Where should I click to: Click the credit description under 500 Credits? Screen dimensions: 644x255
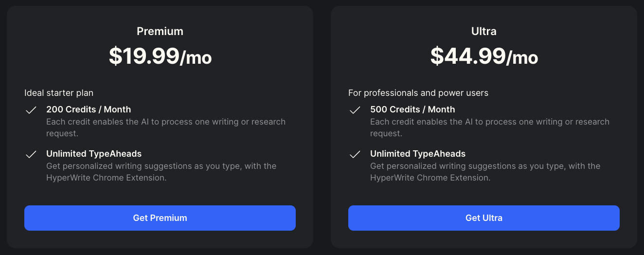click(x=489, y=127)
